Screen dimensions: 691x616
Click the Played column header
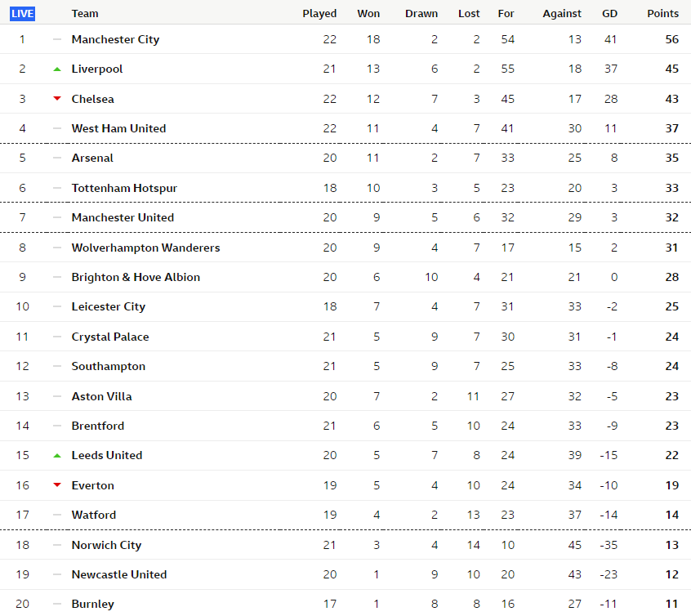(x=319, y=14)
